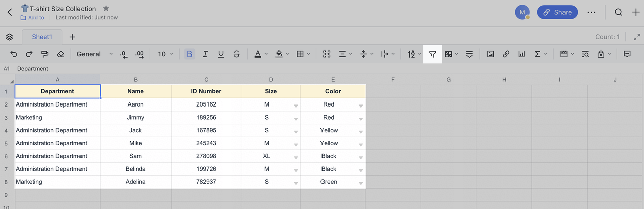Insert a chart with the chart icon
Screen dimensions: 644x209
(x=522, y=54)
